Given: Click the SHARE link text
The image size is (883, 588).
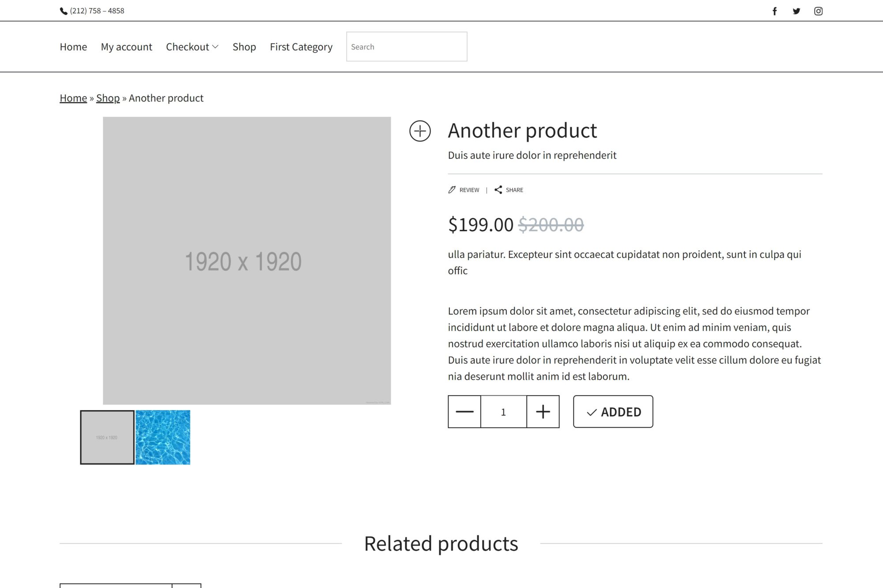Looking at the screenshot, I should pyautogui.click(x=514, y=190).
